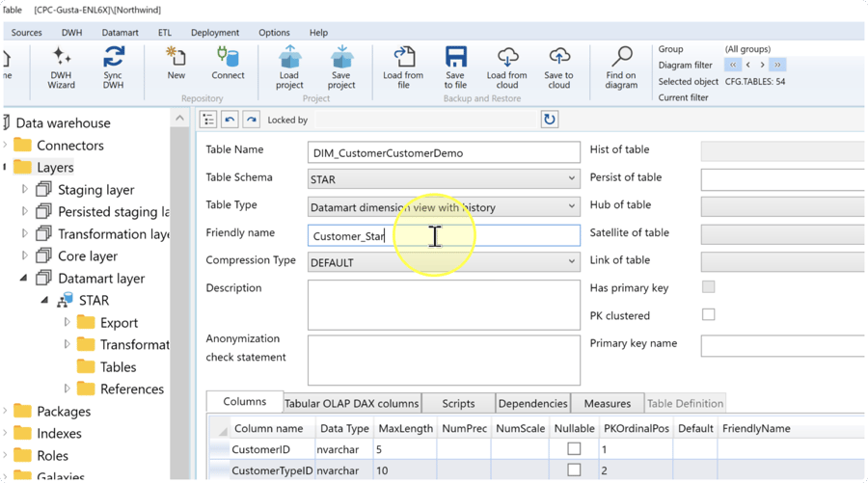Click the list view icon beside undo
868x483 pixels.
(x=208, y=120)
